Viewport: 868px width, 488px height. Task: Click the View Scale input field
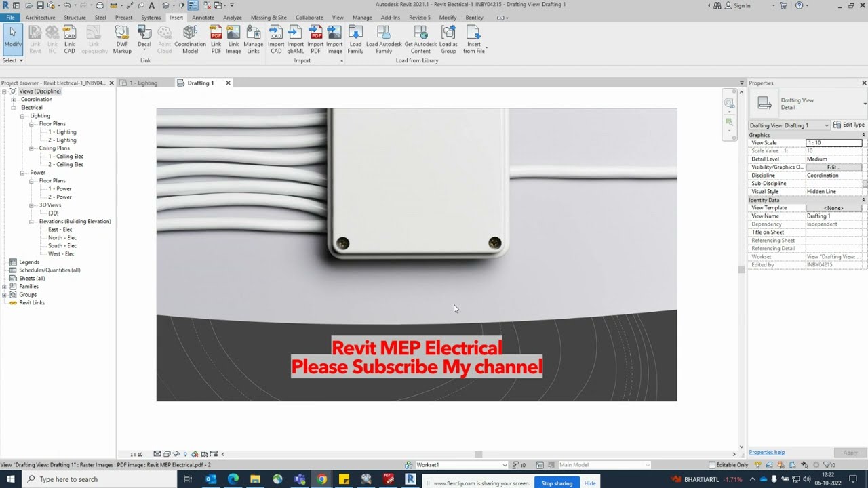[x=834, y=143]
